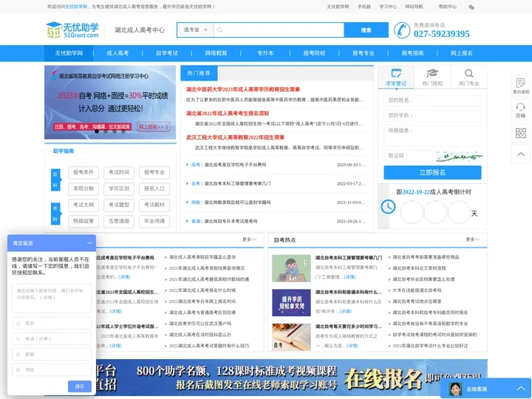Click the 2022年自考 promotional banner
This screenshot has height=399, width=532.
pos(110,103)
